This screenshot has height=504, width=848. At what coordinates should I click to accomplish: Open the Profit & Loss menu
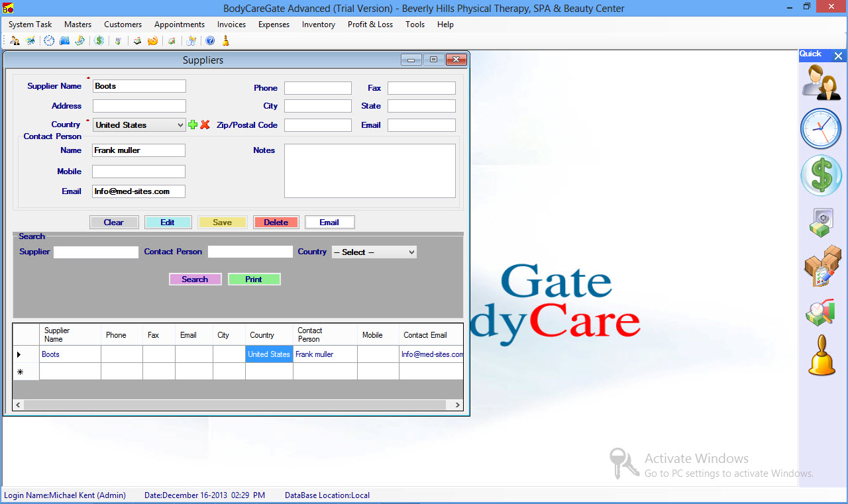click(x=370, y=25)
